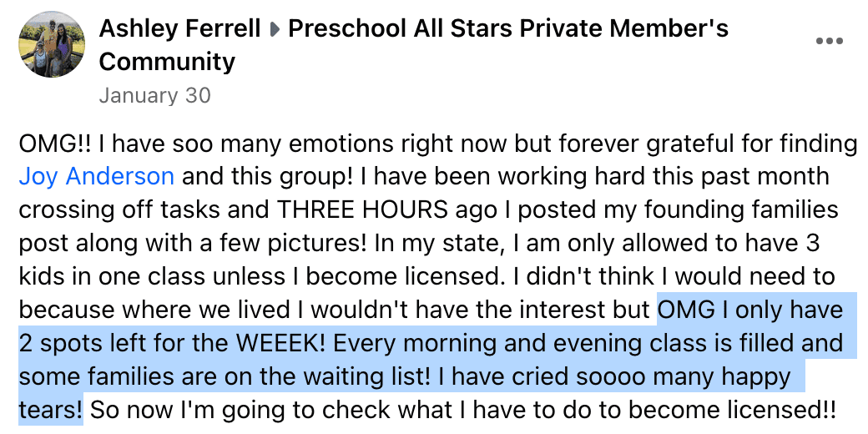Open Ashley Ferrell's profile name link
The height and width of the screenshot is (434, 868).
(179, 29)
